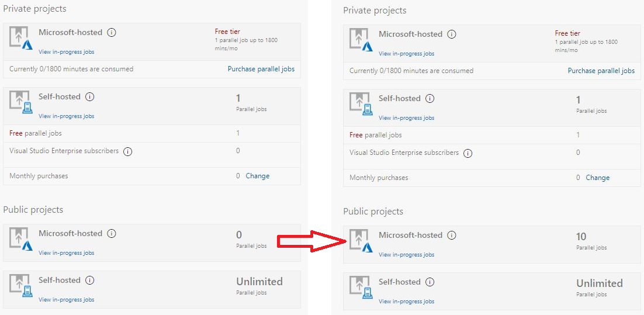Open Private Microsoft-hosted info icon, left screenshot
Screen dimensions: 644x315
tap(111, 33)
